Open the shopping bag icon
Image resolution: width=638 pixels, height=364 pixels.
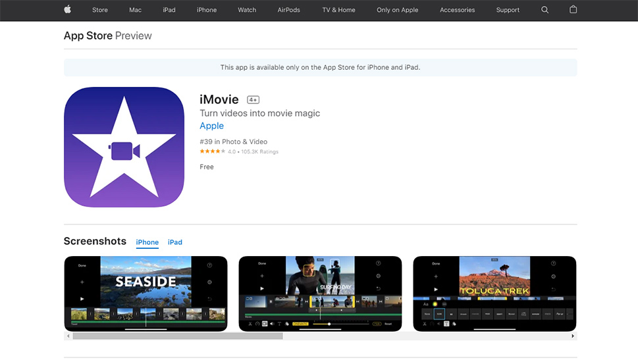(573, 9)
